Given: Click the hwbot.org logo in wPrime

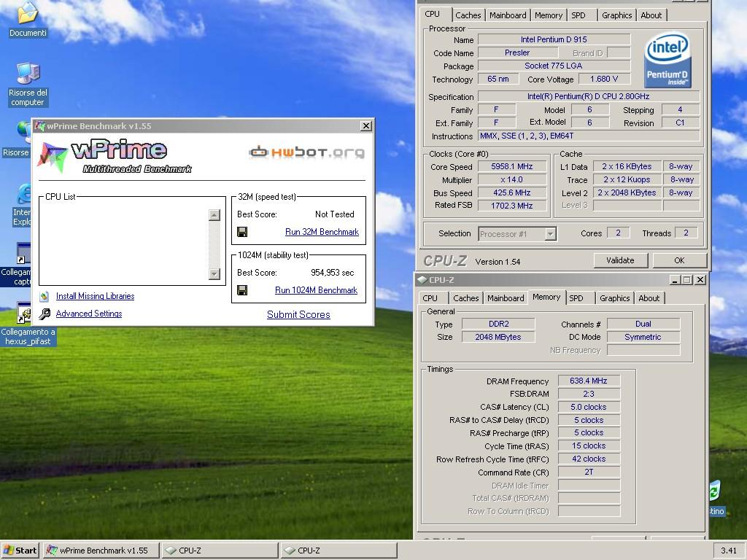Looking at the screenshot, I should 306,152.
